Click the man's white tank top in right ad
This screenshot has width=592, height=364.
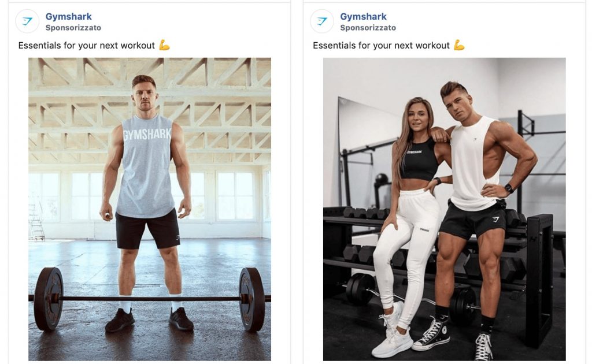tap(474, 164)
